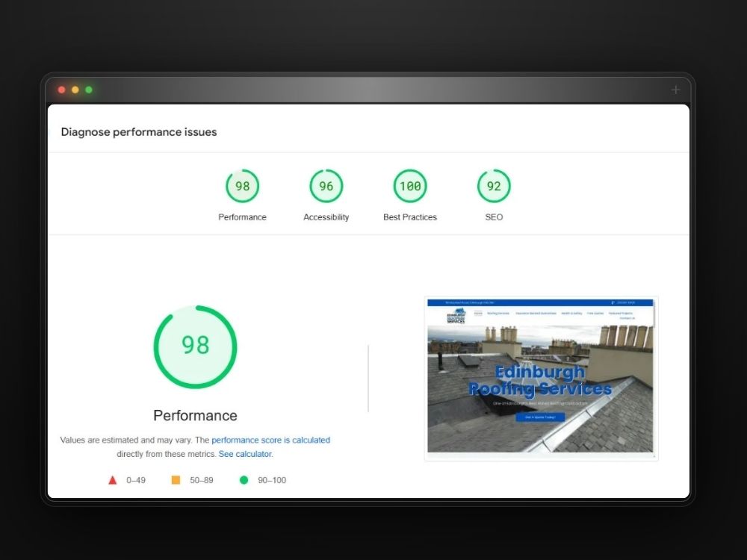Click the '50–89' legend text
This screenshot has height=560, width=747.
202,480
